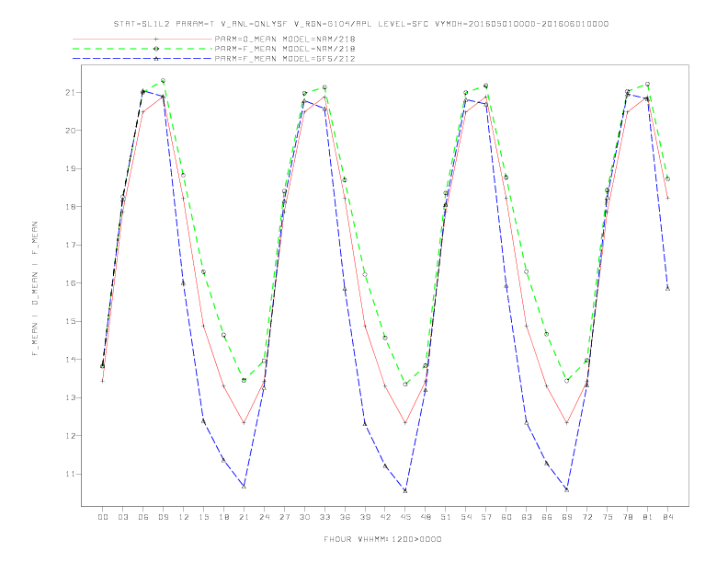Screen dimensions: 728x563
Task: Select the blue F_MEAN GFS/212 legend label
Action: click(285, 59)
